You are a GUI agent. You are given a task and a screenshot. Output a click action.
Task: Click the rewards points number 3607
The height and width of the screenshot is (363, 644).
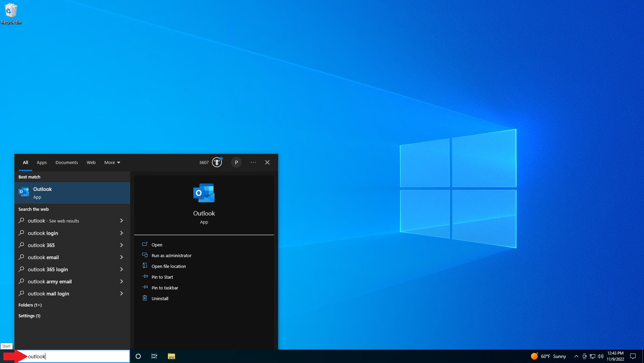click(204, 162)
